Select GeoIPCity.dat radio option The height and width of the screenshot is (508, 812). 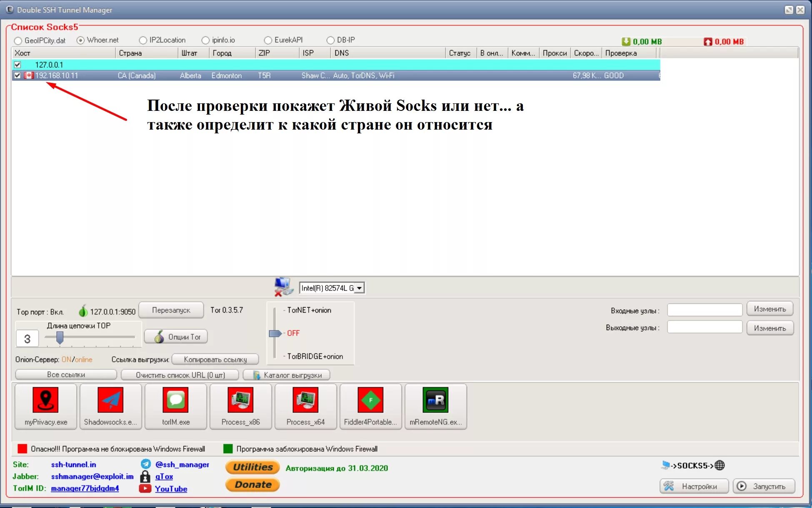coord(18,41)
